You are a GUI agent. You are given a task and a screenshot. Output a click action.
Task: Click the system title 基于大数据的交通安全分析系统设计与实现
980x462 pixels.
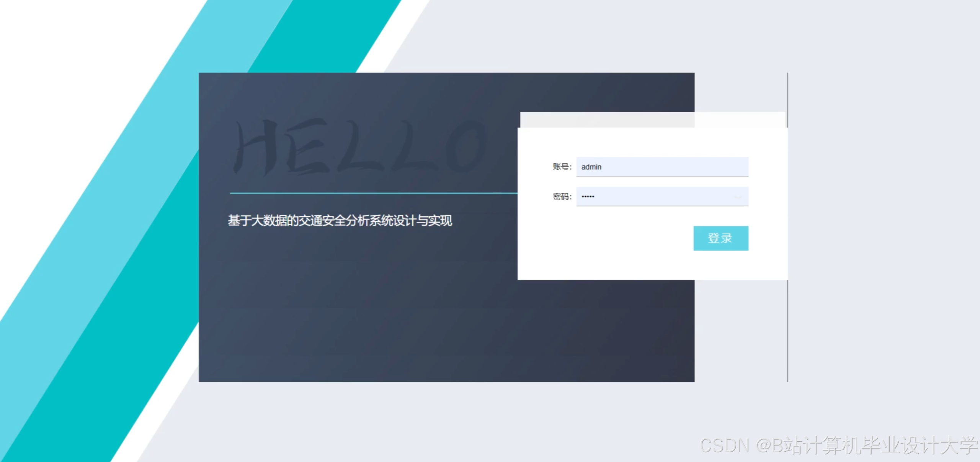(x=340, y=221)
